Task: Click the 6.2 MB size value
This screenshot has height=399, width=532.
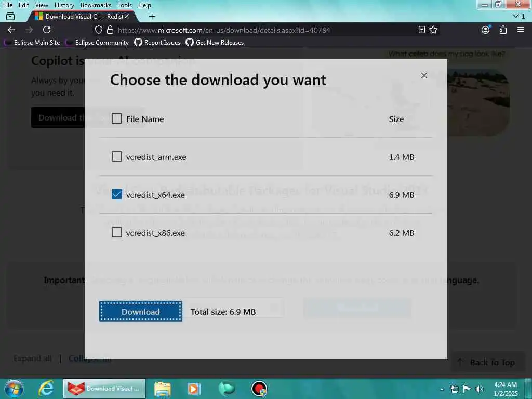Action: [x=402, y=233]
